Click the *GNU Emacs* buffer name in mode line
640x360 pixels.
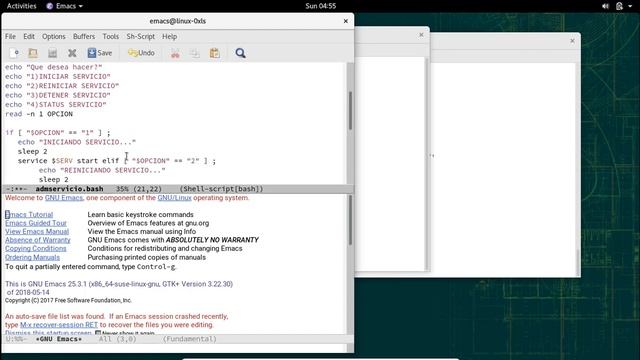[59, 339]
